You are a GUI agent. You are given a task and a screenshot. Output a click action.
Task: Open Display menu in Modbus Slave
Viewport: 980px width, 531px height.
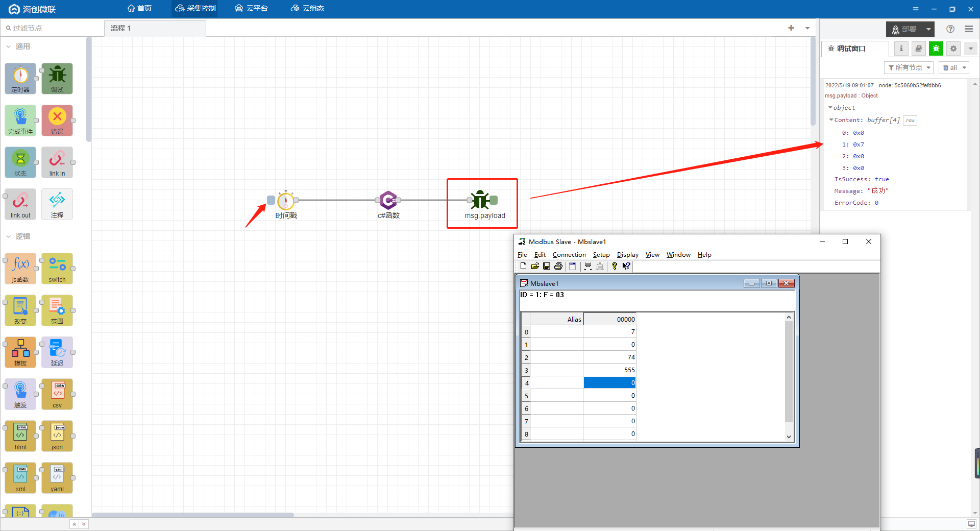coord(628,254)
